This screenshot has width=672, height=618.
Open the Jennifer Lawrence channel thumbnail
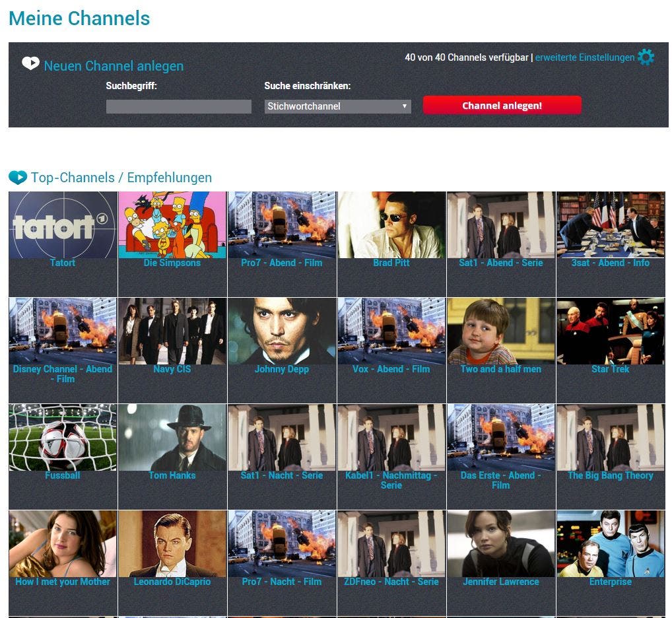coord(500,544)
